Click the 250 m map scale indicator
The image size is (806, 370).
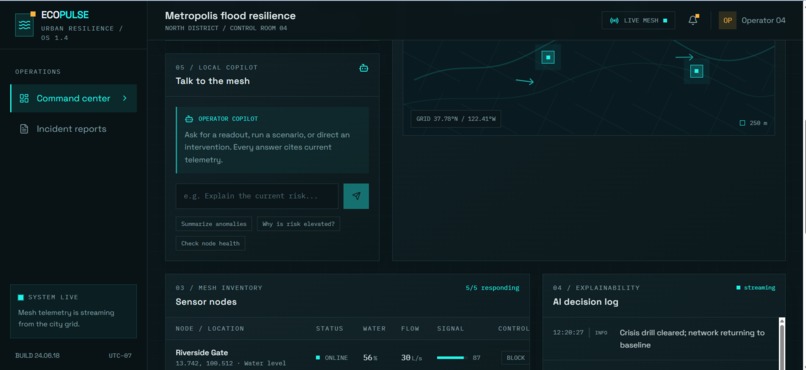[x=754, y=123]
